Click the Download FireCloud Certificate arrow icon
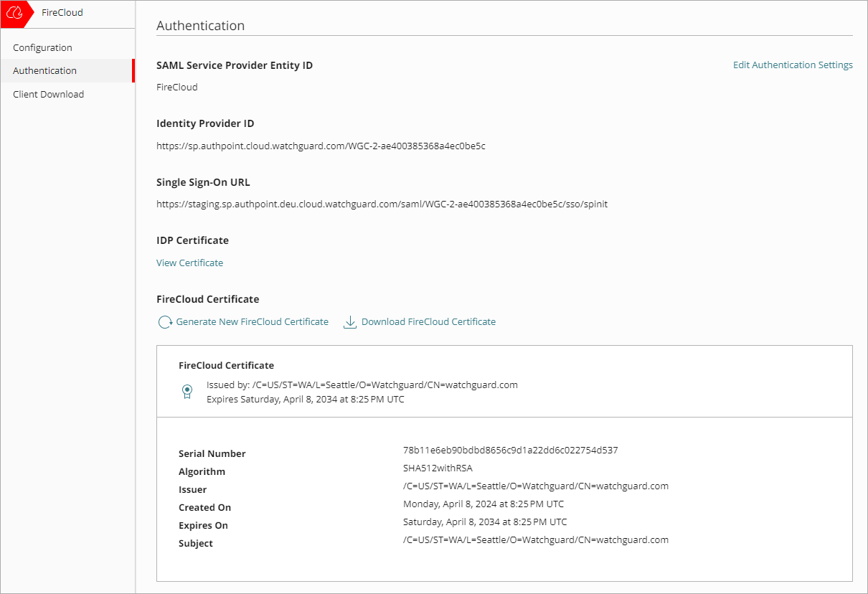This screenshot has height=594, width=868. [x=349, y=322]
